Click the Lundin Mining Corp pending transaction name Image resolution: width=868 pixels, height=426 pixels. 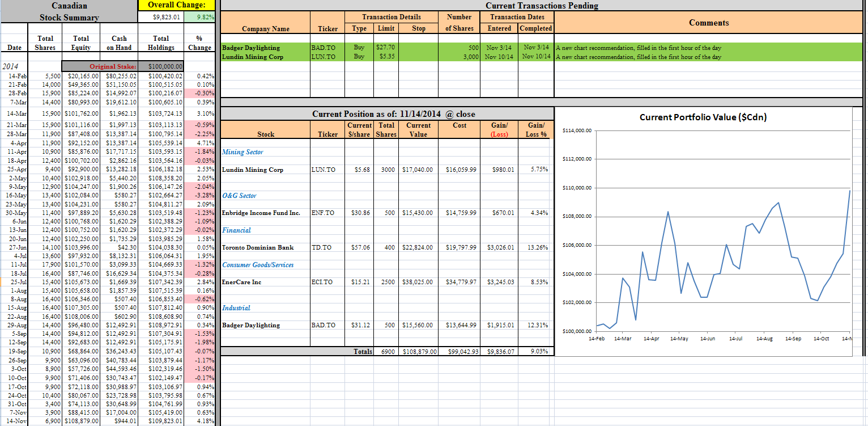coord(252,57)
